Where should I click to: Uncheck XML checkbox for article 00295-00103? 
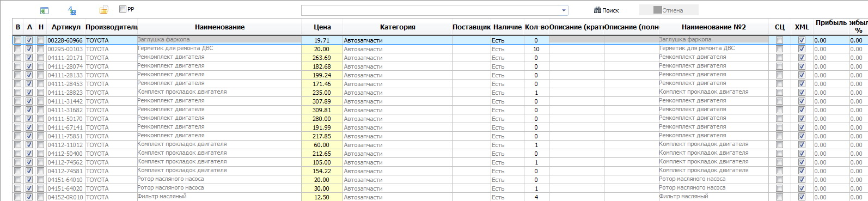click(802, 49)
